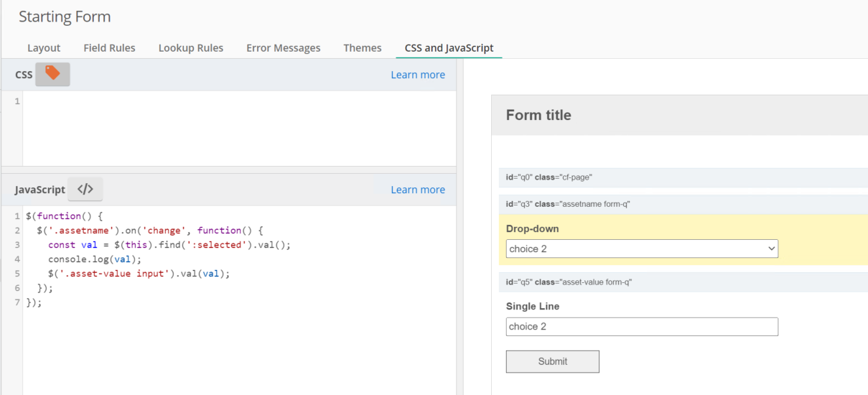Screen dimensions: 868x395
Task: Select the Error Messages tab
Action: (x=283, y=48)
